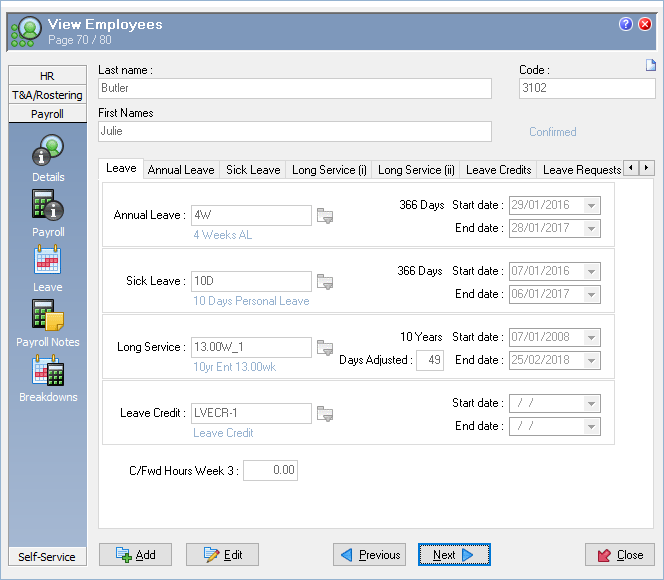This screenshot has height=580, width=664.
Task: Open the Sick Leave End date dropdown
Action: pyautogui.click(x=591, y=295)
